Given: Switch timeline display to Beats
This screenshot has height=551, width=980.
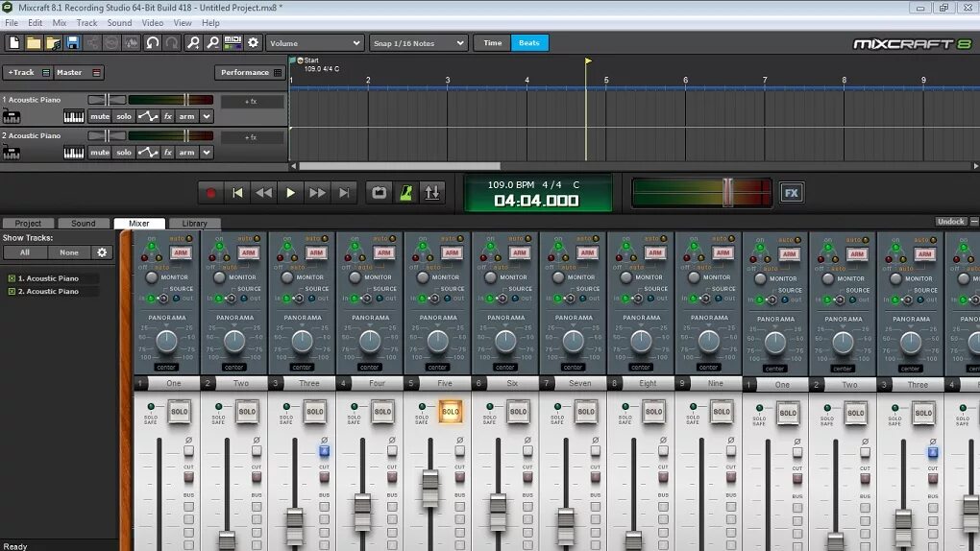Looking at the screenshot, I should click(529, 43).
